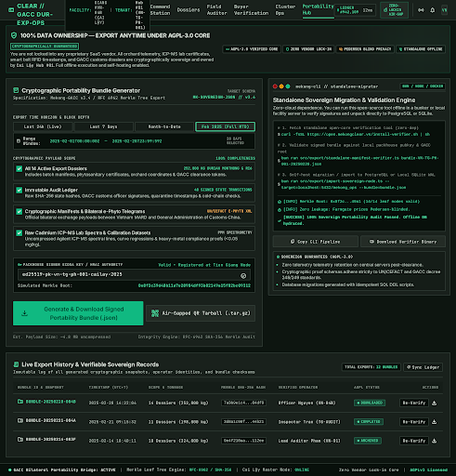This screenshot has height=476, width=456.
Task: Click the green status dot beside Bilateral Portability Bridge
Action: pos(10,469)
